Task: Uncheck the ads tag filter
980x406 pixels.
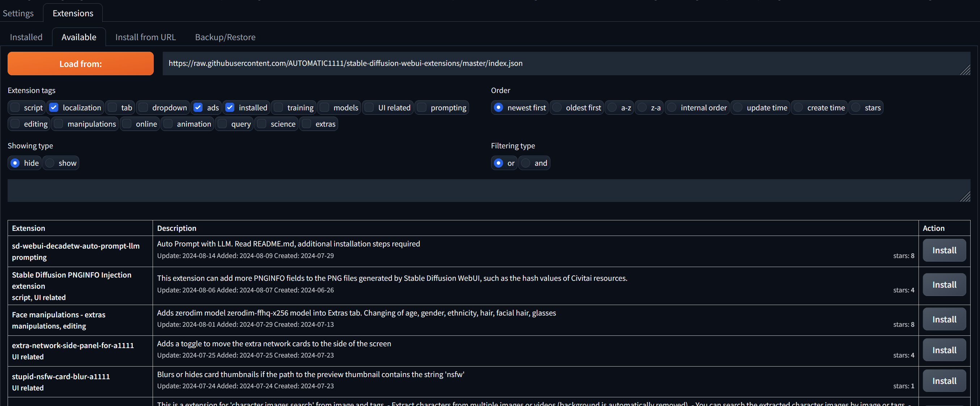Action: point(198,107)
